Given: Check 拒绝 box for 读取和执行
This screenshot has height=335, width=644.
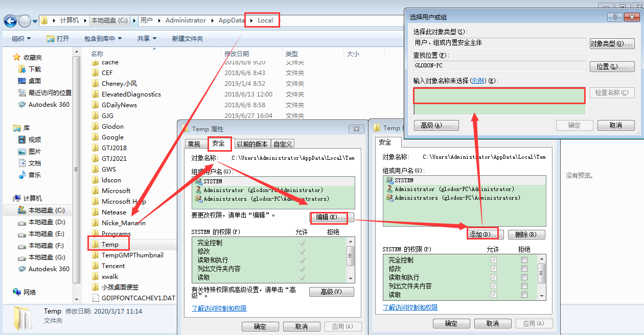Looking at the screenshot, I should click(x=524, y=277).
